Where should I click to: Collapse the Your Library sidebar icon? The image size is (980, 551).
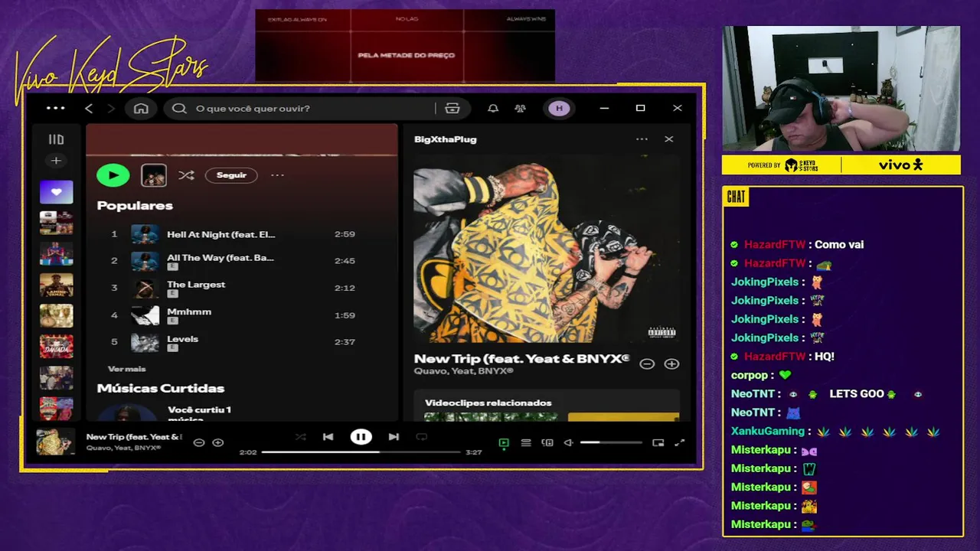[56, 139]
